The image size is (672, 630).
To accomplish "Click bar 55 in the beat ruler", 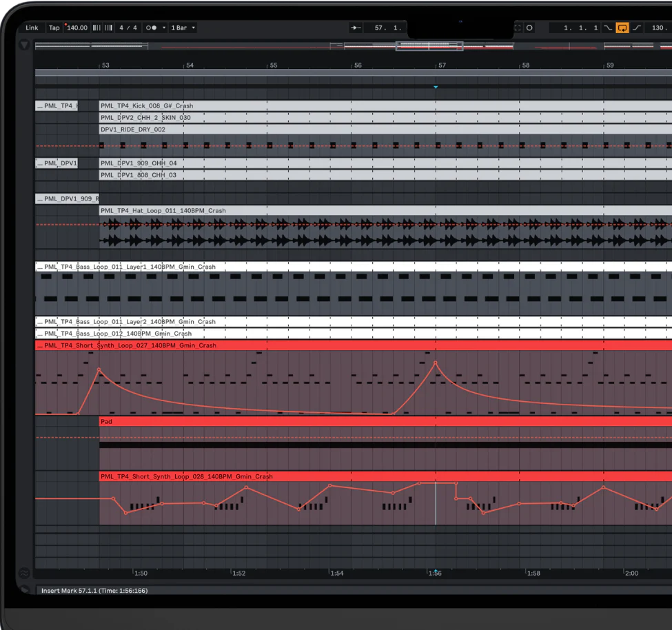I will click(x=274, y=65).
